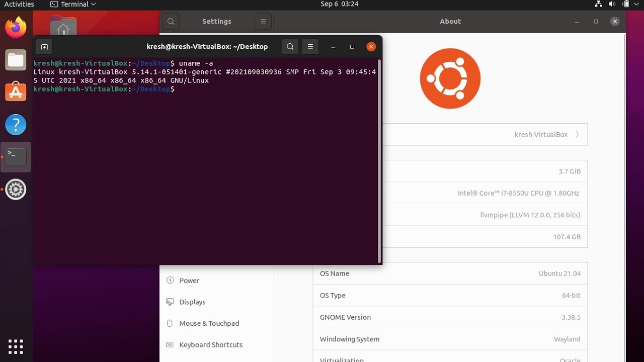Open the clock showing Sep 6 03:24
644x362 pixels.
coord(340,4)
